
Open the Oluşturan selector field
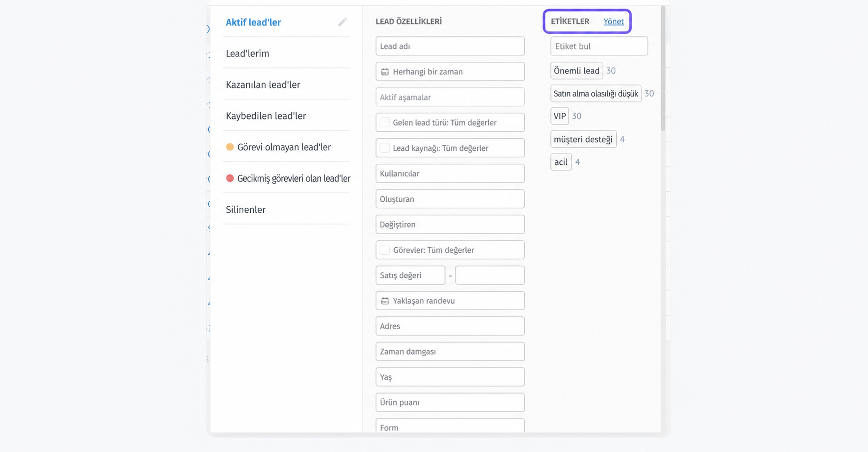[450, 199]
